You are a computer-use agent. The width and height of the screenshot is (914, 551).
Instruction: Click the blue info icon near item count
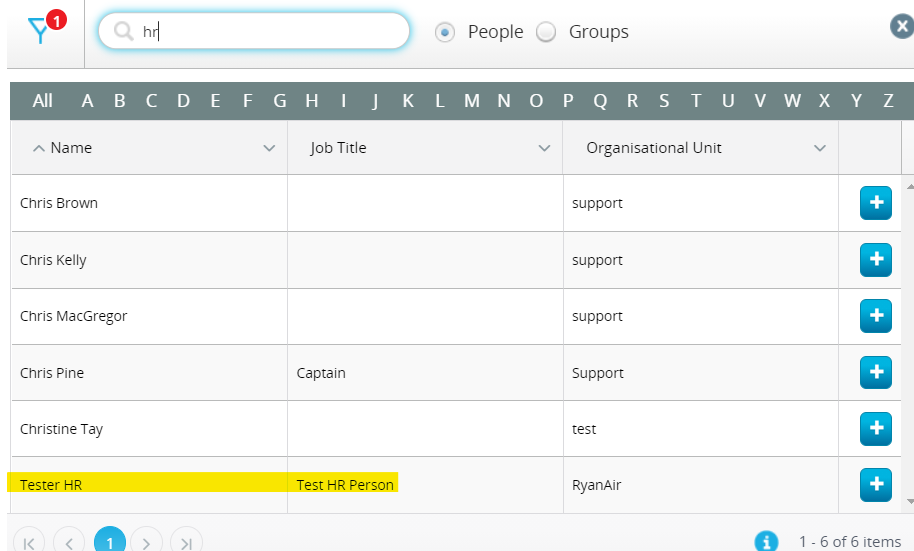point(766,542)
